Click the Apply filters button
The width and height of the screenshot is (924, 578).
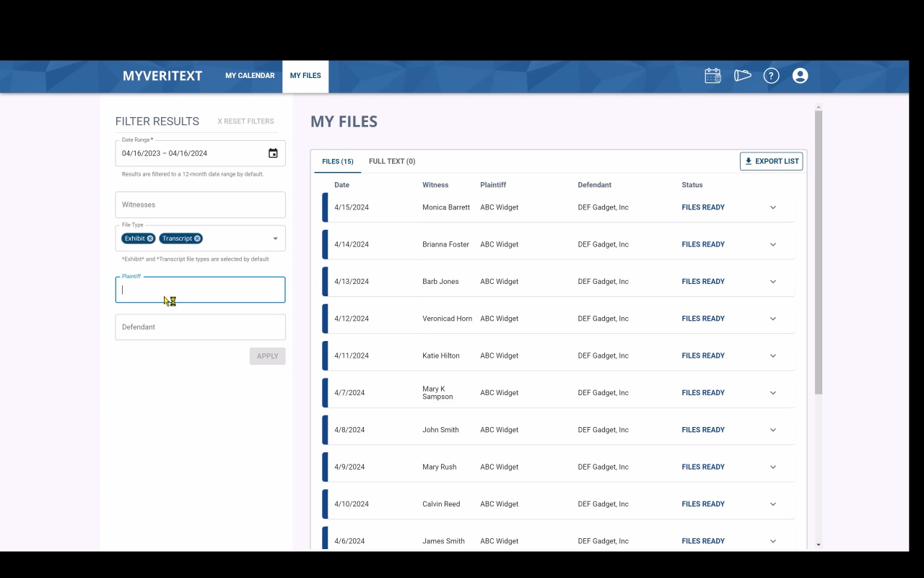pyautogui.click(x=268, y=356)
